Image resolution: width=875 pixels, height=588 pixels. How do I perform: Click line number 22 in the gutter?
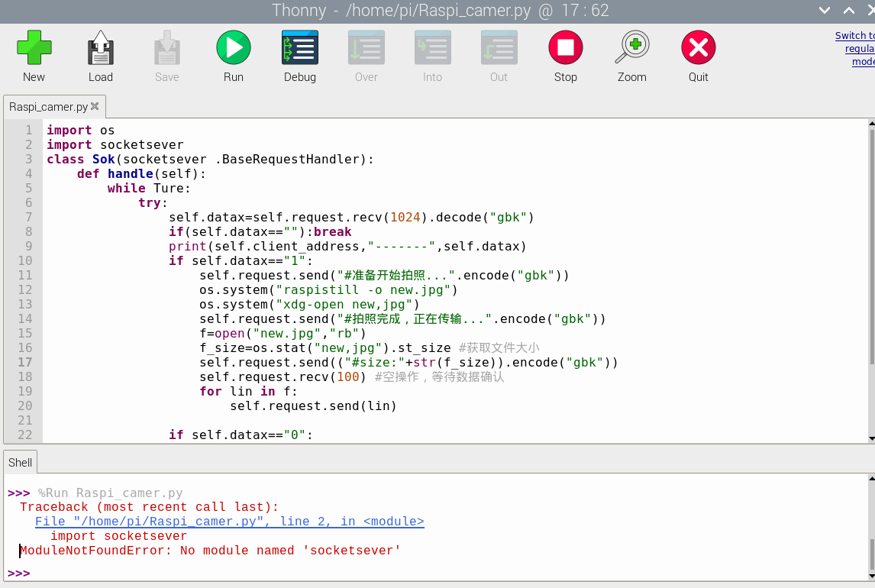pos(24,435)
